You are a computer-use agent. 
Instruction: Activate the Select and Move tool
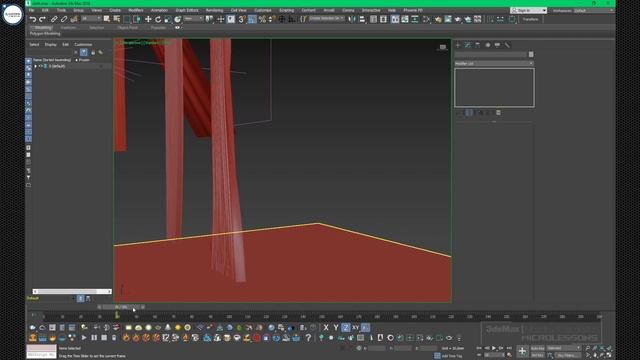148,19
